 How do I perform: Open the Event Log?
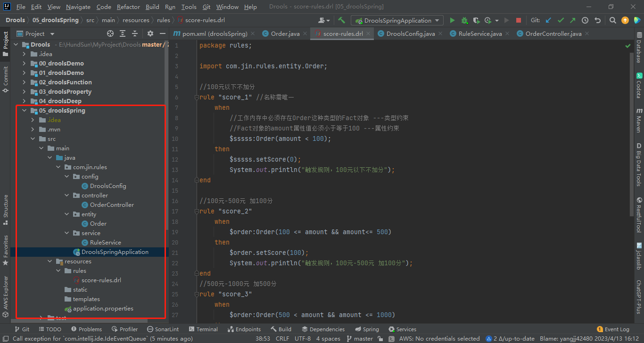point(613,329)
